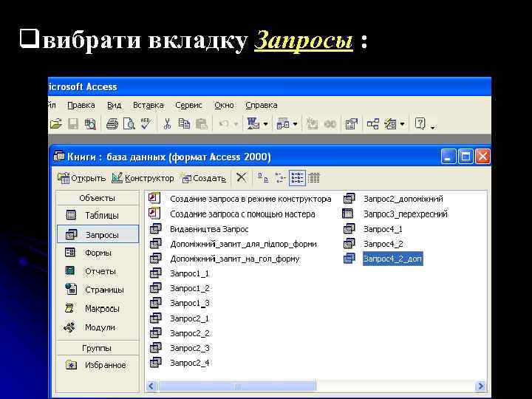Select Страницы in the Objects panel
Screen dimensions: 532x399
tap(98, 290)
